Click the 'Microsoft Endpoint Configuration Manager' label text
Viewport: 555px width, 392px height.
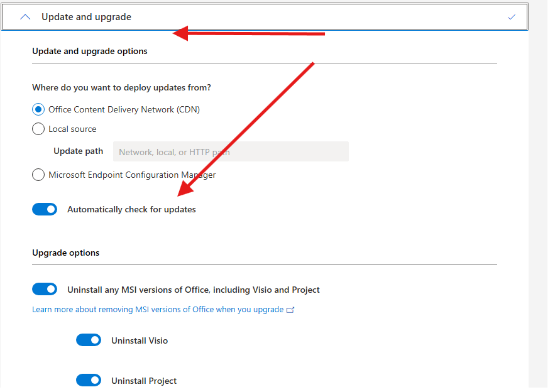[132, 175]
